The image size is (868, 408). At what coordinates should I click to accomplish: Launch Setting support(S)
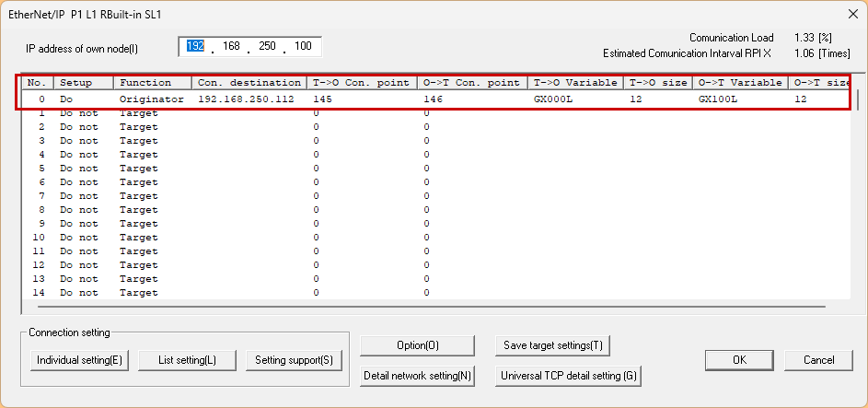tap(294, 360)
